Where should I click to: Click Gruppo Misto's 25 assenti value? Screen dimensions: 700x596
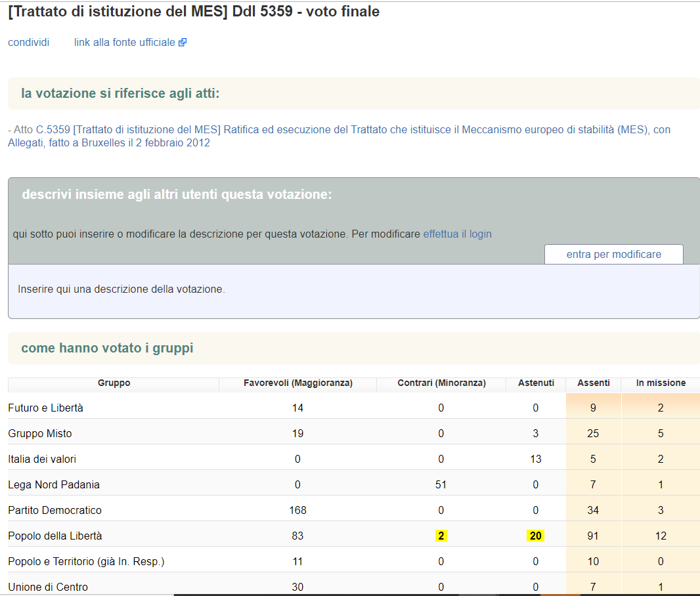(x=593, y=434)
